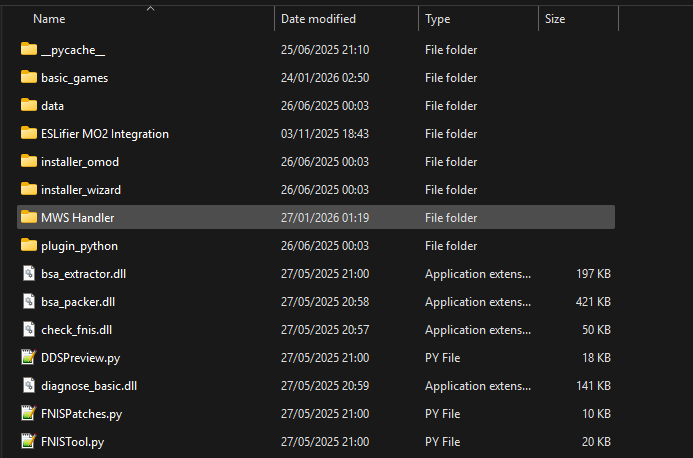Viewport: 693px width, 458px height.
Task: Select the diagnose_basic.dll file name
Action: [x=89, y=386]
